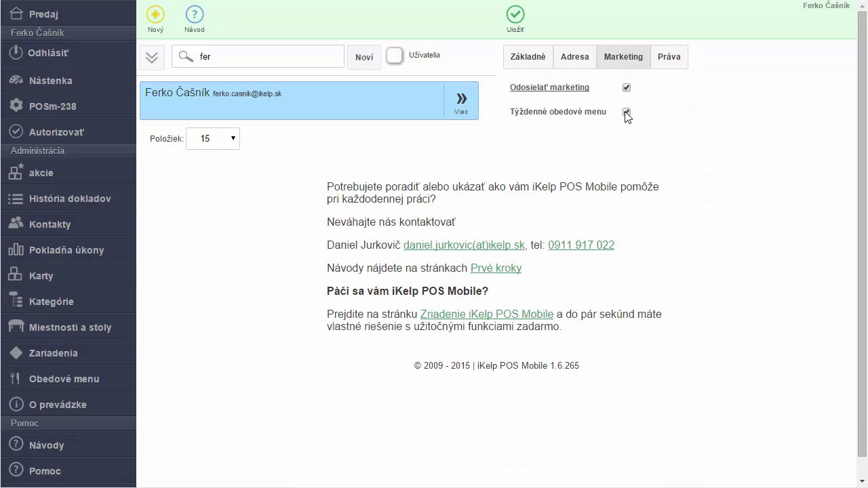Open the Položiek count dropdown
This screenshot has height=488, width=868.
[x=213, y=138]
